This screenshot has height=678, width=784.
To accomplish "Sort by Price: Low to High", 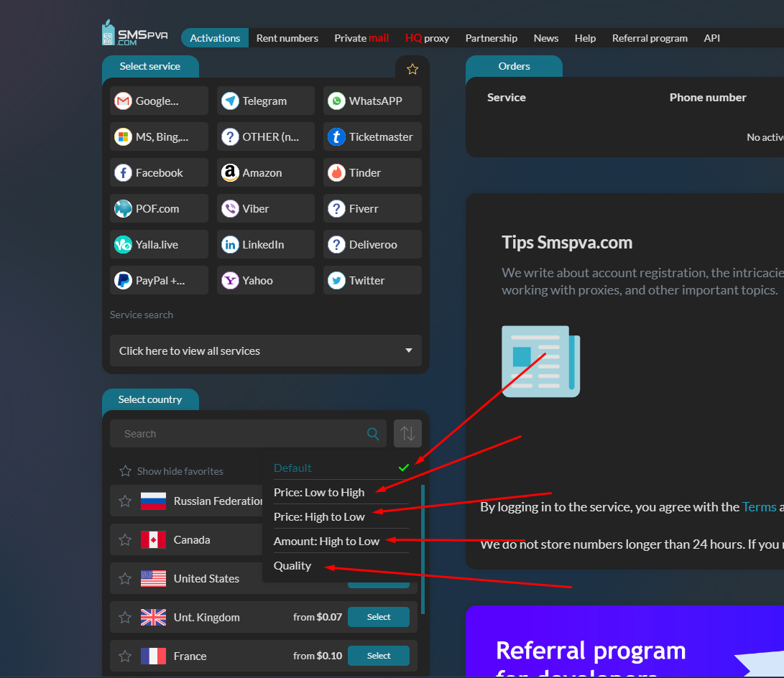I will coord(341,493).
